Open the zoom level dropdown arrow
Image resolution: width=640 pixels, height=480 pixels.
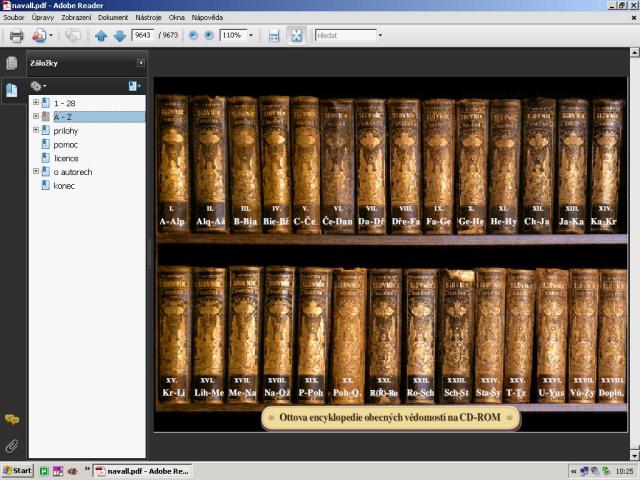click(x=251, y=36)
